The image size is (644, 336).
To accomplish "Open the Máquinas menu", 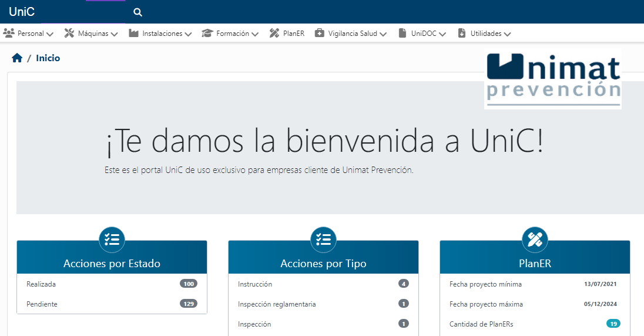I will (x=91, y=34).
